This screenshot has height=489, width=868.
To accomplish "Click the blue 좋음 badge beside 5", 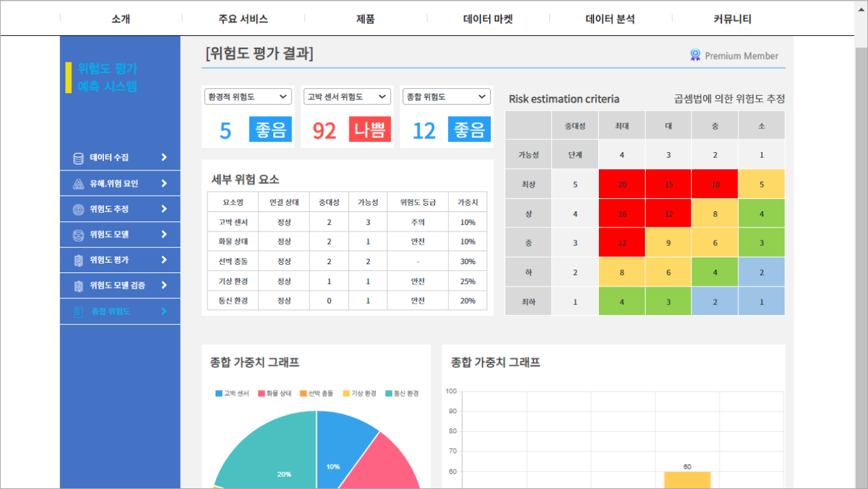I will coord(270,129).
